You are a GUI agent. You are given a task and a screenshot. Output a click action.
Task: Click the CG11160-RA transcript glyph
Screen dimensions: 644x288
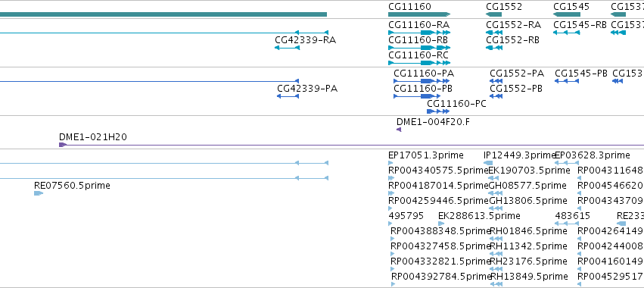click(419, 33)
